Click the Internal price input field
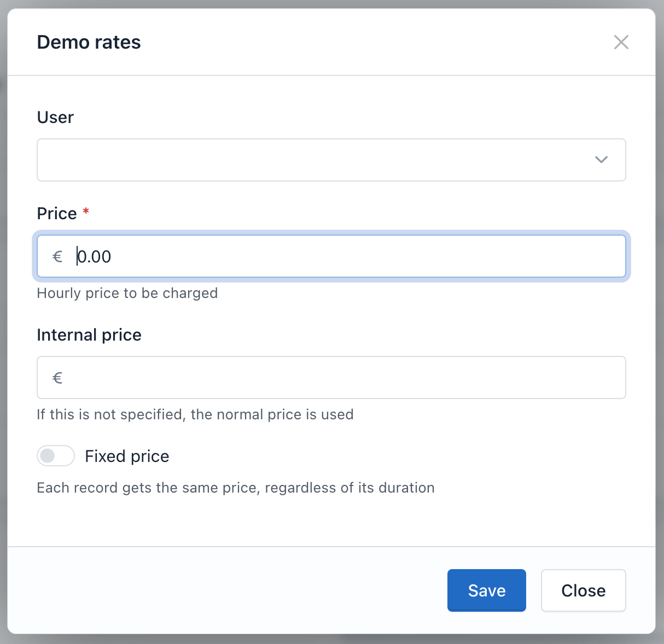 [x=331, y=378]
